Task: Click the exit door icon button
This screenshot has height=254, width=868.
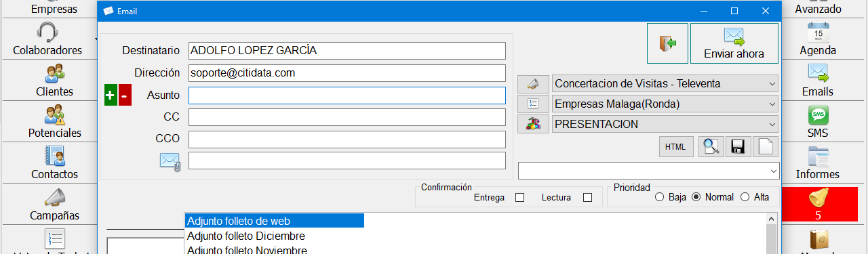Action: pyautogui.click(x=667, y=43)
